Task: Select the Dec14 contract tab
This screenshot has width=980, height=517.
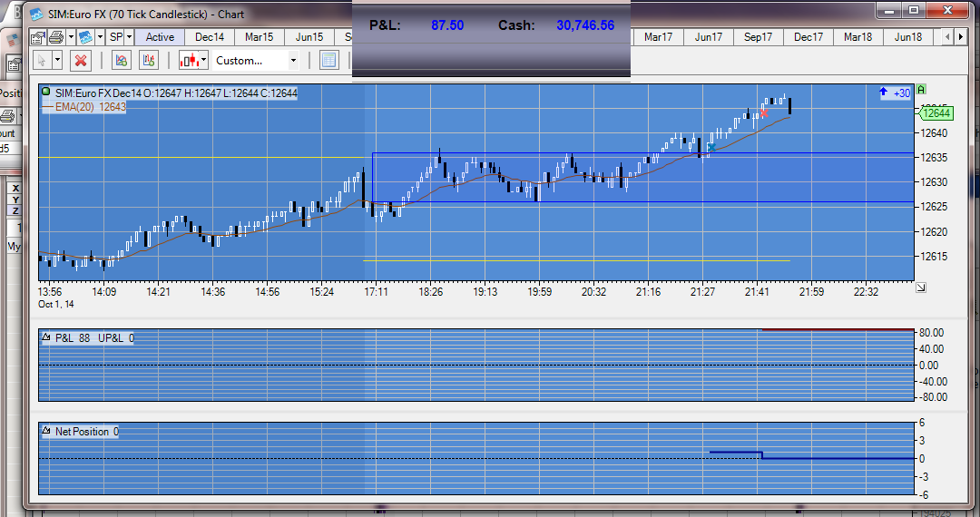Action: pos(210,37)
